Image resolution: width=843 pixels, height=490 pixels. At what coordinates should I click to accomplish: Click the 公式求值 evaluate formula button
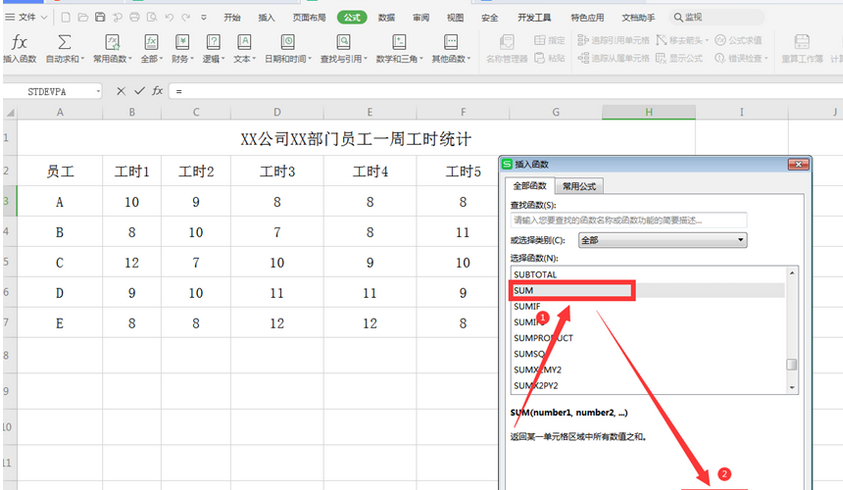click(738, 40)
